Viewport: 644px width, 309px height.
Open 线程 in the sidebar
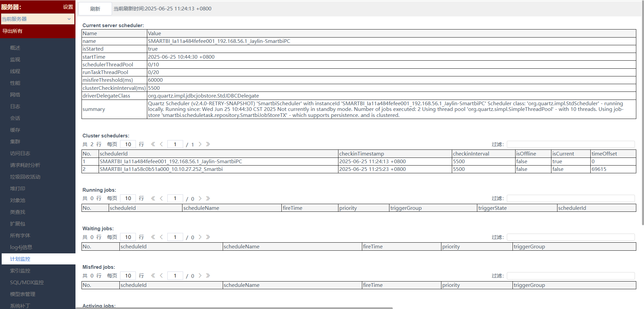coord(15,71)
